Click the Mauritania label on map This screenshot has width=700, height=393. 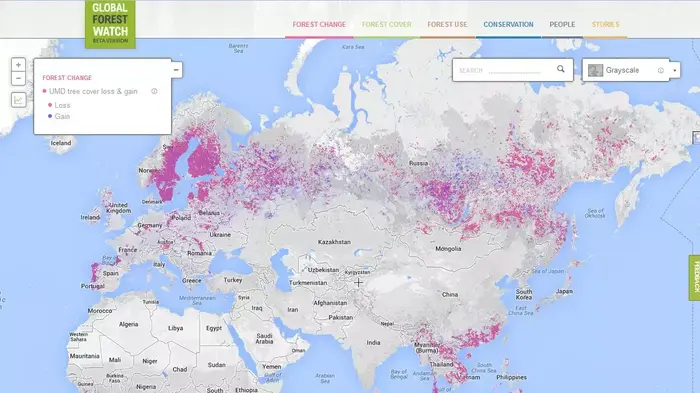(84, 356)
